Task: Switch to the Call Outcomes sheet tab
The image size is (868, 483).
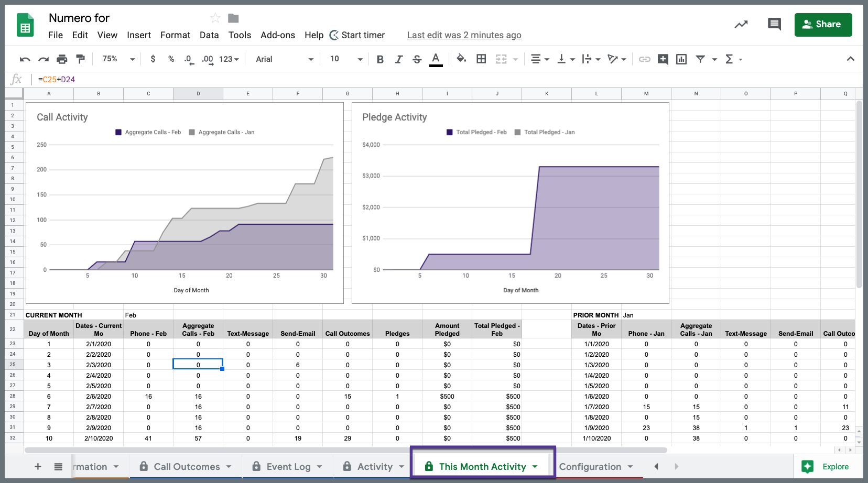Action: tap(187, 467)
